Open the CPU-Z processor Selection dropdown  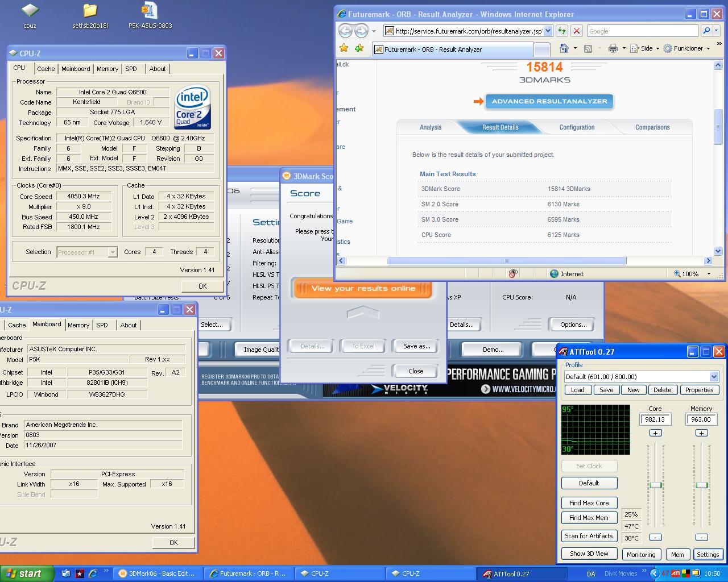tap(113, 252)
